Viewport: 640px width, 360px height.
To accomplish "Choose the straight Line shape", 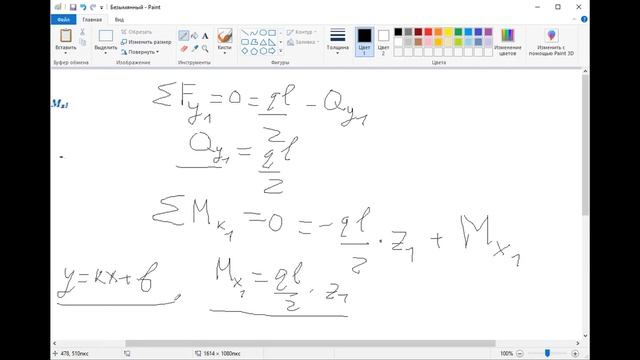I will pyautogui.click(x=245, y=32).
